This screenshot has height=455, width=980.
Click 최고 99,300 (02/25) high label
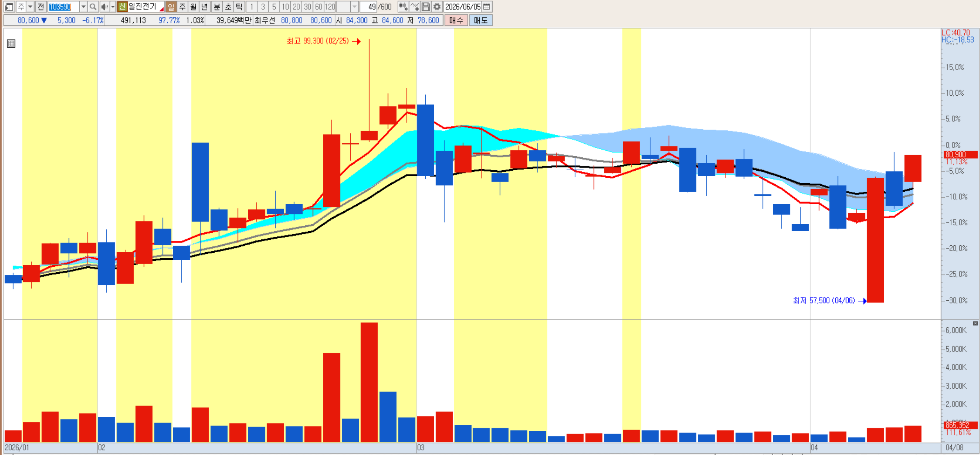pos(318,41)
